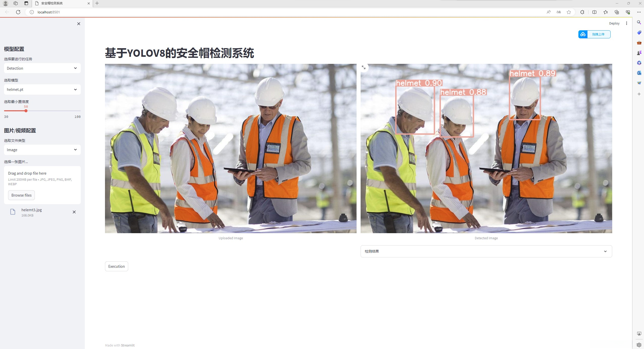Viewport: 644px width, 349px height.
Task: Click the browser refresh icon
Action: tap(18, 12)
